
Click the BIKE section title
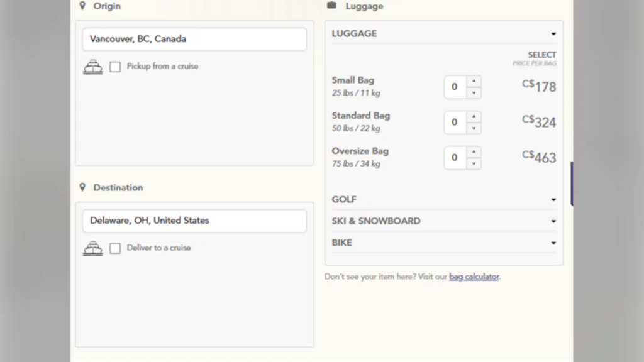point(341,243)
